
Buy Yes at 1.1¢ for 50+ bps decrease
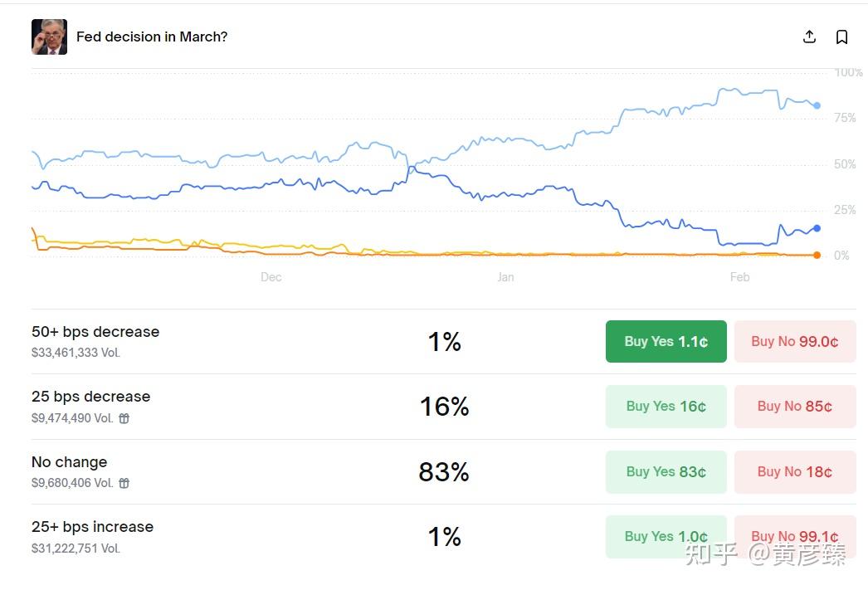[666, 341]
